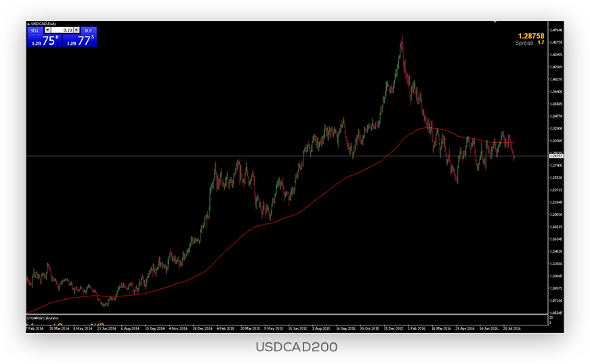Increase lot volume with the up arrow
The width and height of the screenshot is (590, 364).
coord(77,30)
